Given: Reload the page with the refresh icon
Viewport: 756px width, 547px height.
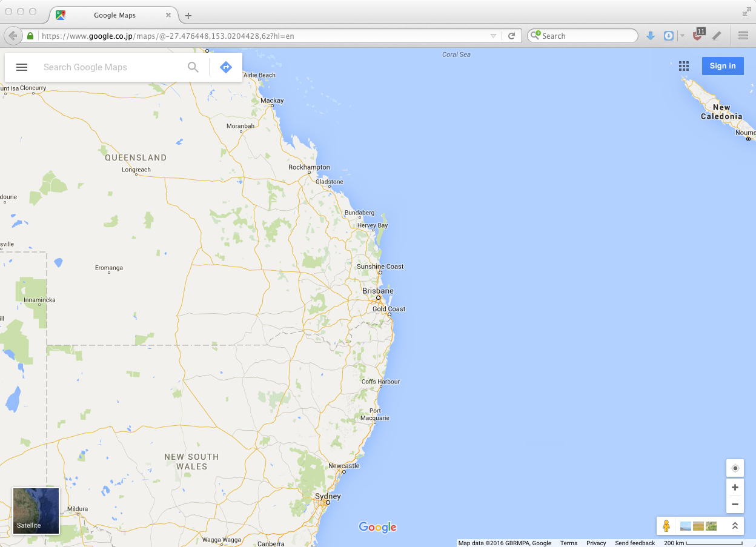Looking at the screenshot, I should [x=512, y=36].
